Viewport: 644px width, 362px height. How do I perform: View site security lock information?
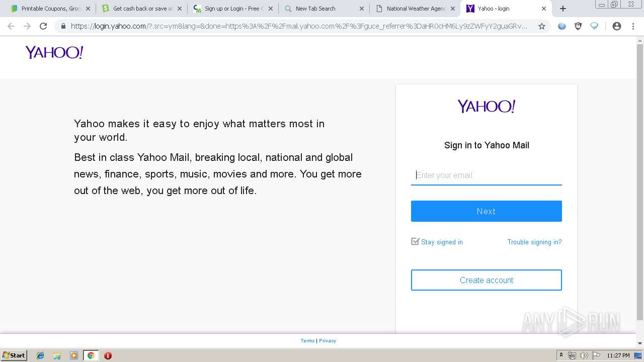[63, 26]
